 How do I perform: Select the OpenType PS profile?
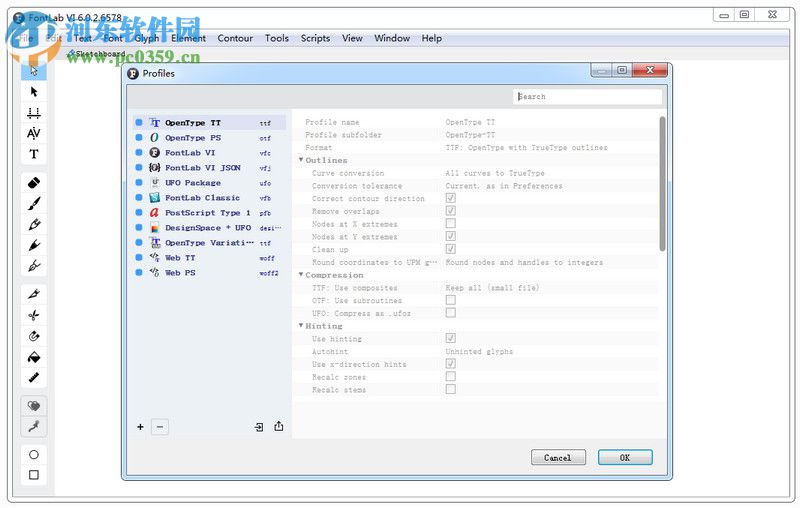(x=209, y=138)
